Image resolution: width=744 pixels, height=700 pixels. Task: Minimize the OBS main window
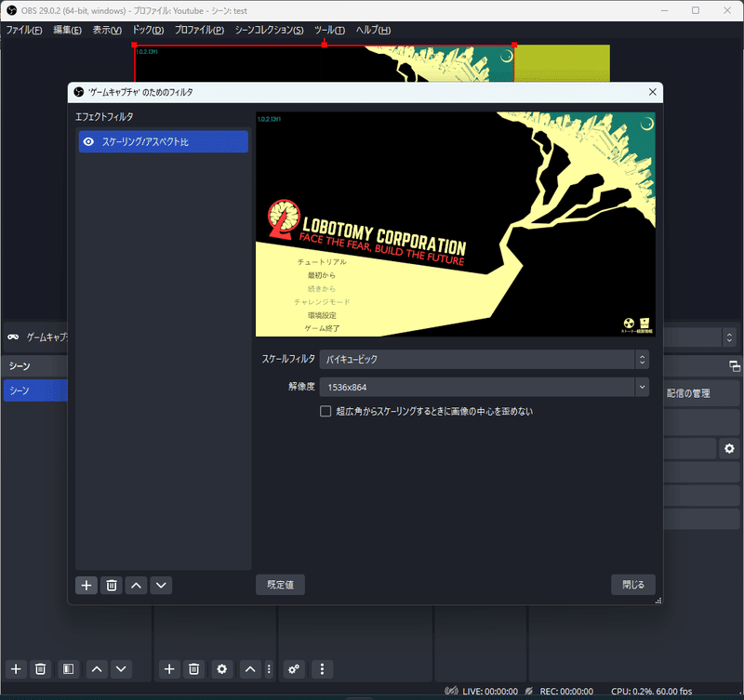click(x=664, y=10)
